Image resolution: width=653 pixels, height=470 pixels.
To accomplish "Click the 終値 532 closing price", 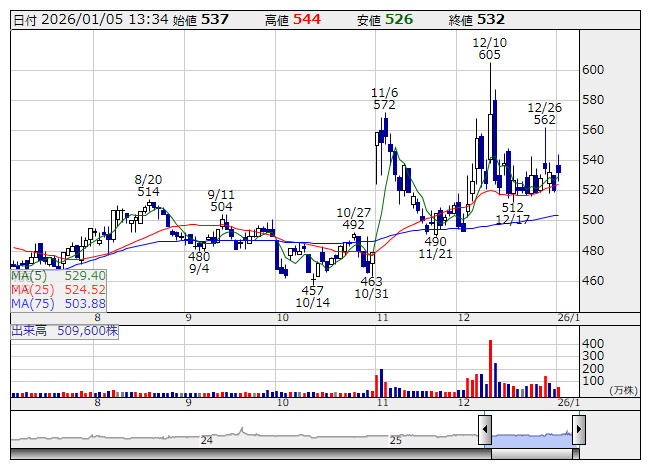I will (x=477, y=20).
